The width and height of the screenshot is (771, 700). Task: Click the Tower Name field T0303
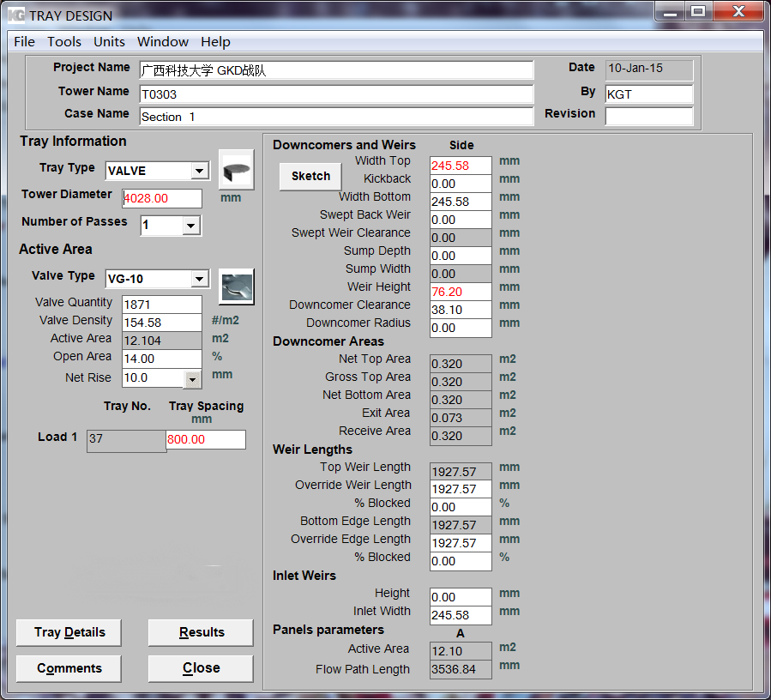(x=336, y=94)
